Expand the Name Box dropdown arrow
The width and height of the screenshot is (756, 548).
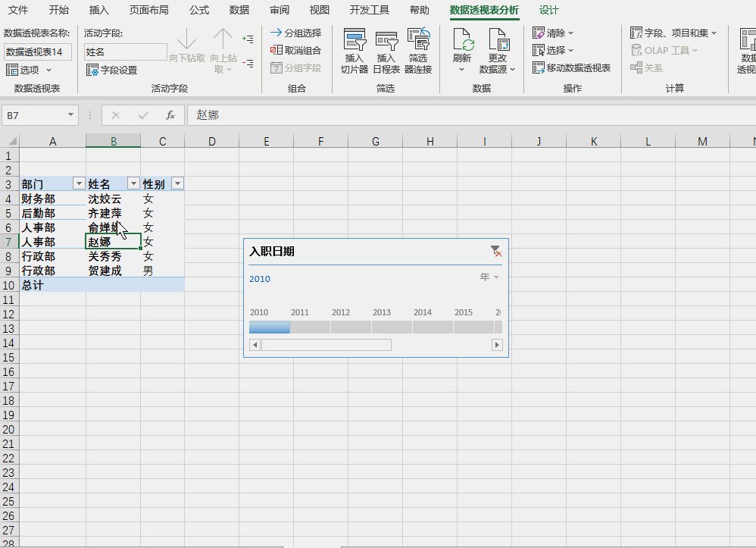pos(70,114)
